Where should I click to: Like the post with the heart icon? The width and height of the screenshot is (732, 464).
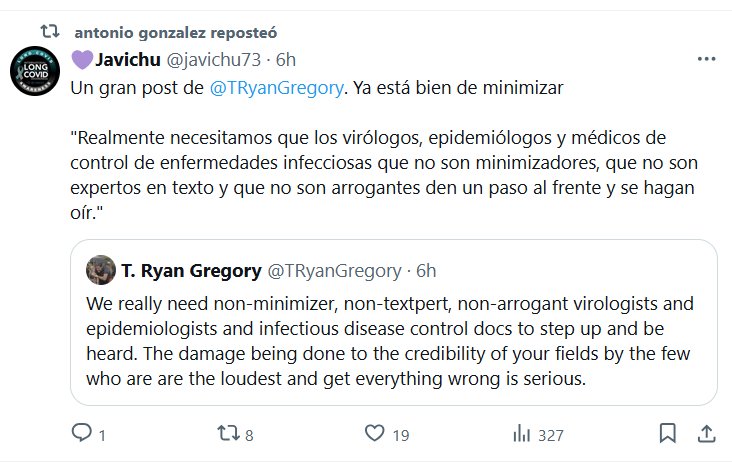(375, 434)
